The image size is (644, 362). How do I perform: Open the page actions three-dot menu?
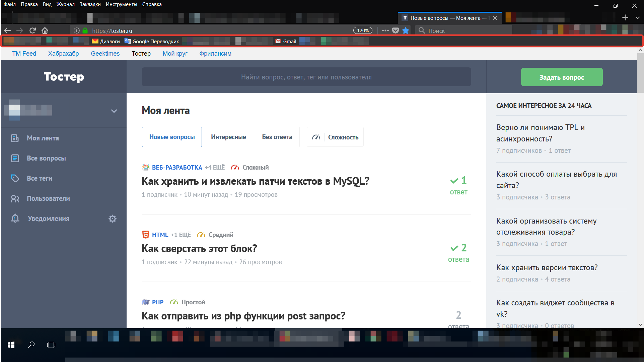[385, 31]
